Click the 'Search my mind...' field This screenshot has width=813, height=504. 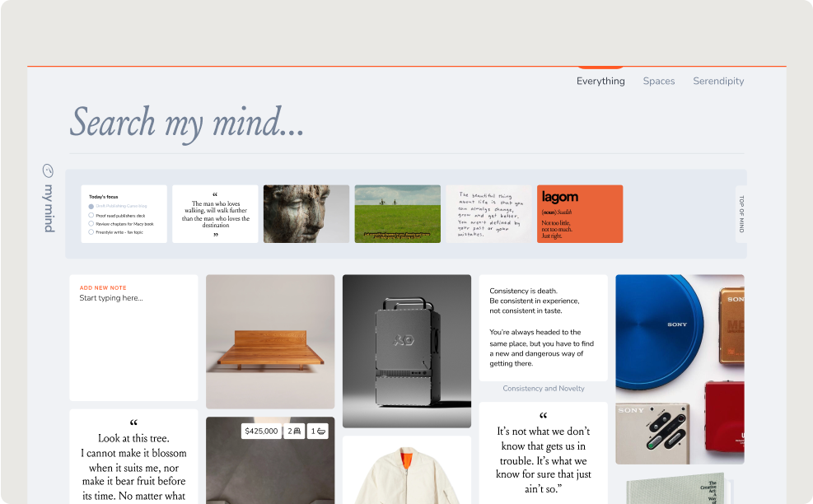tap(407, 124)
